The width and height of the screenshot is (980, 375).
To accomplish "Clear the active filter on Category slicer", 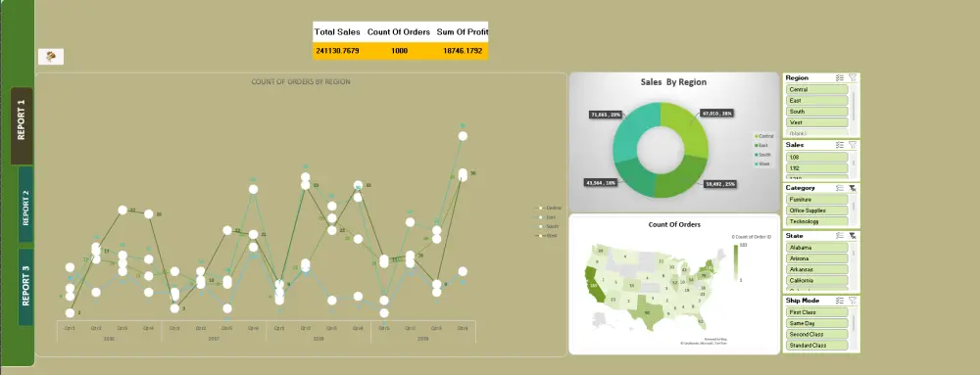I will click(853, 188).
